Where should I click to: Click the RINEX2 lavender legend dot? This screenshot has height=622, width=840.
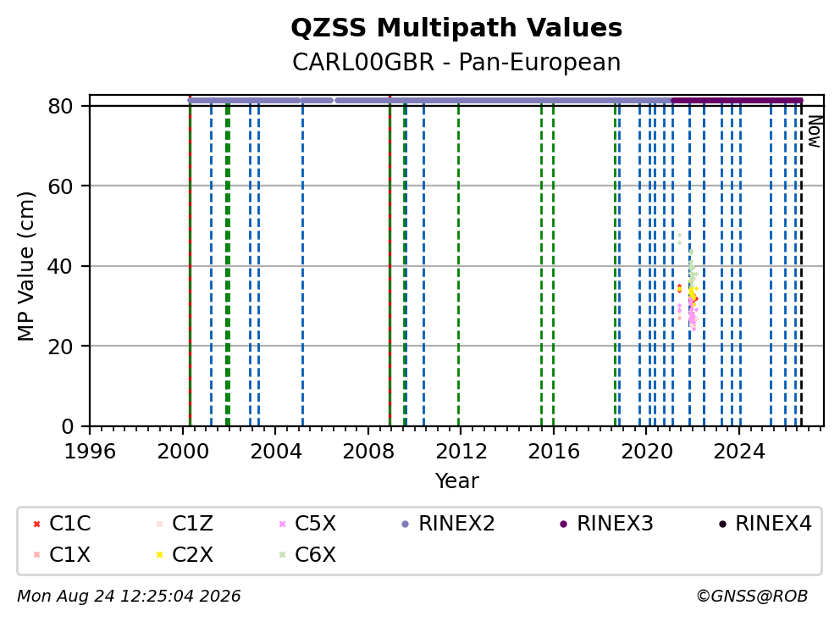pos(405,524)
